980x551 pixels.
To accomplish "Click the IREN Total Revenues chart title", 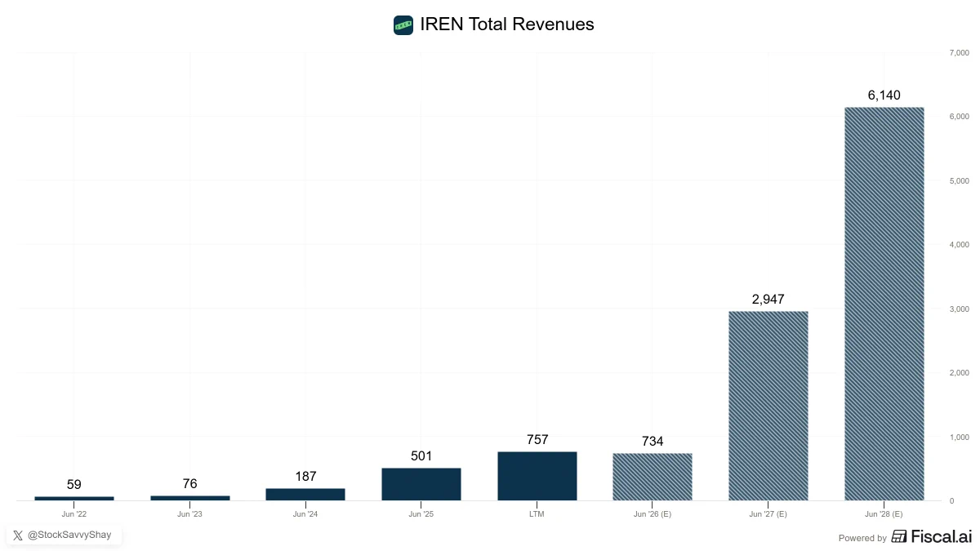I will pyautogui.click(x=507, y=24).
